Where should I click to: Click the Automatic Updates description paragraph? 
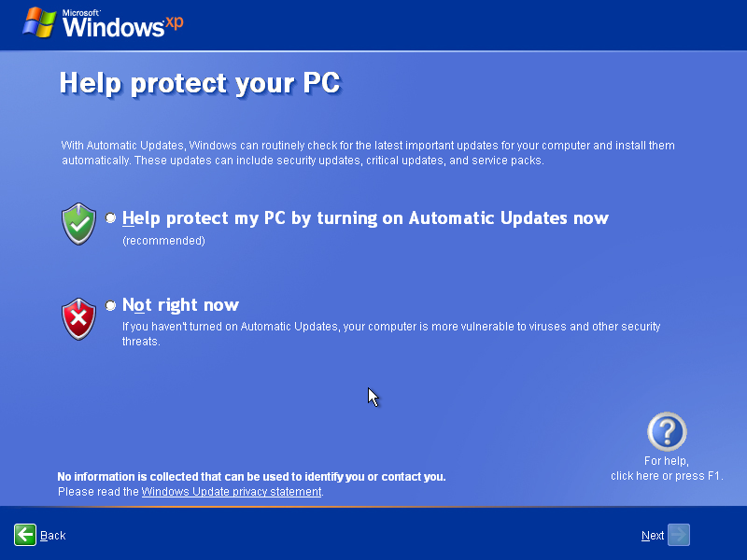coord(368,153)
